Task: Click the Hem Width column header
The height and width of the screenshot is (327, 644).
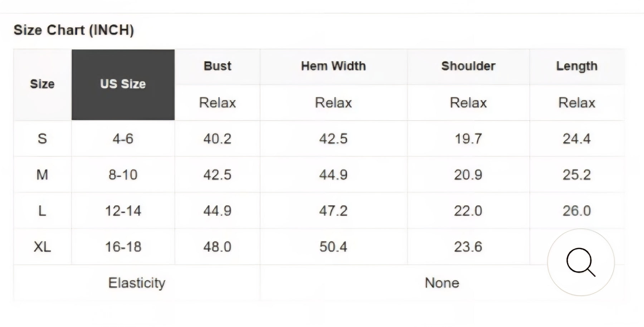Action: point(333,66)
